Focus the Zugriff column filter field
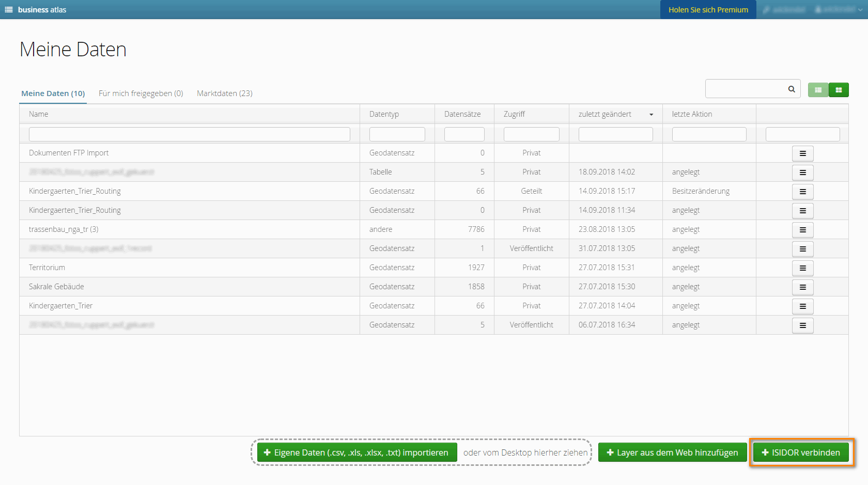 531,134
